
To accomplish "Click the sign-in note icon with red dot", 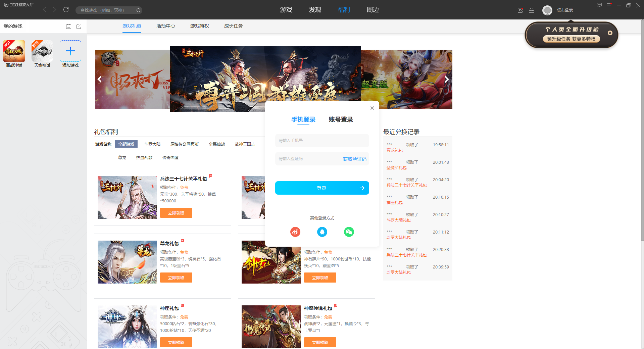I will pyautogui.click(x=520, y=10).
